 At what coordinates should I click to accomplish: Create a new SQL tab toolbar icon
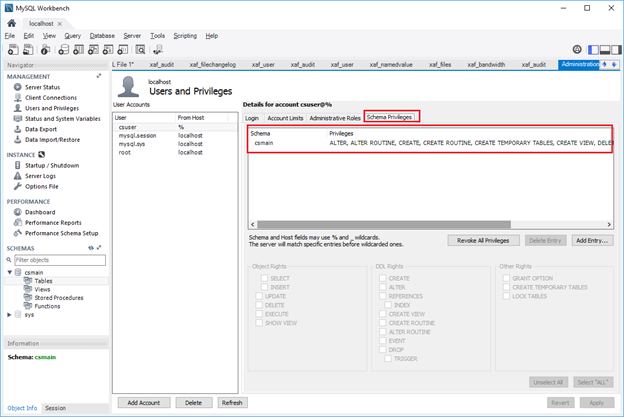coord(13,50)
